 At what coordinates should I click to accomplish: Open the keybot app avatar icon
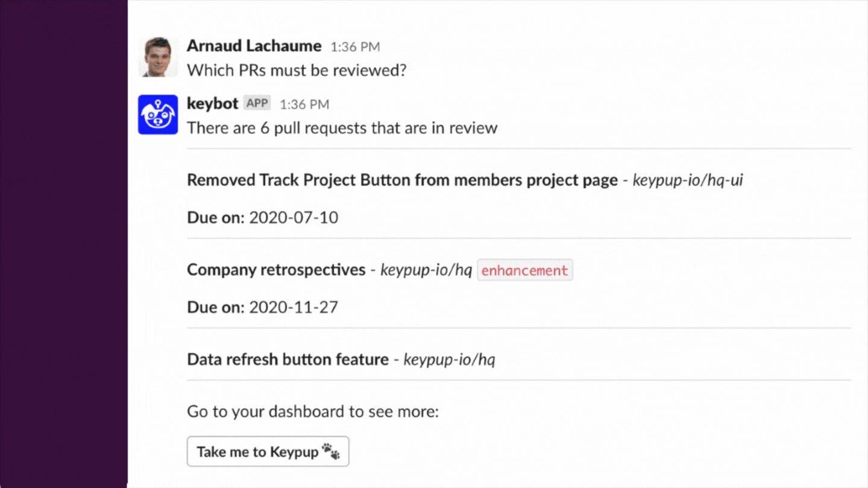coord(158,114)
